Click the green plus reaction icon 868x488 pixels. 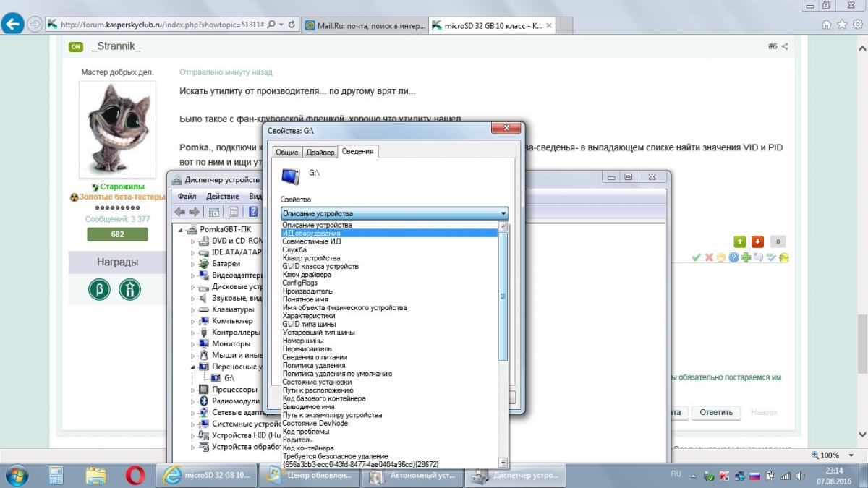click(746, 257)
